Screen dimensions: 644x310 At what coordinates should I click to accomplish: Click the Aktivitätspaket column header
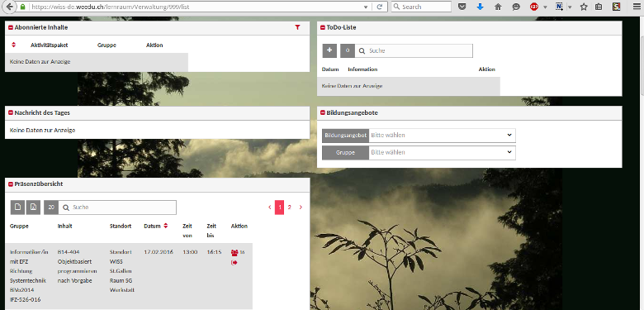(x=50, y=45)
